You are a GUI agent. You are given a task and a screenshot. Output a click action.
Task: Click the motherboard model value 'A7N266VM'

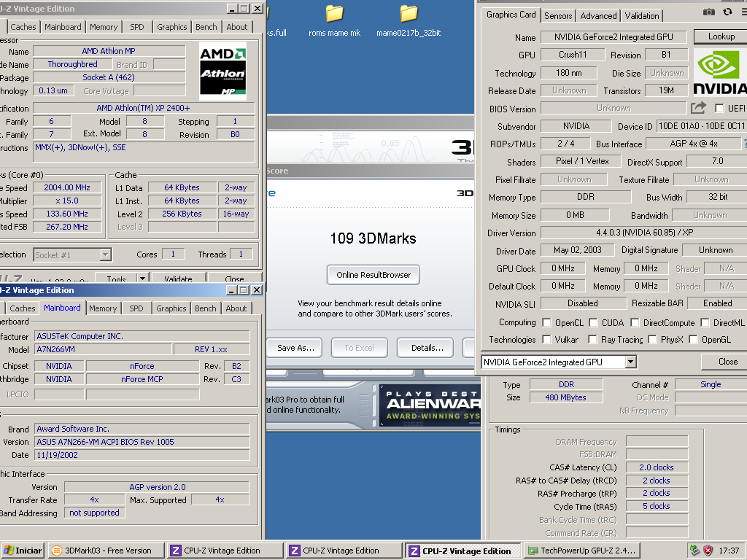point(104,349)
